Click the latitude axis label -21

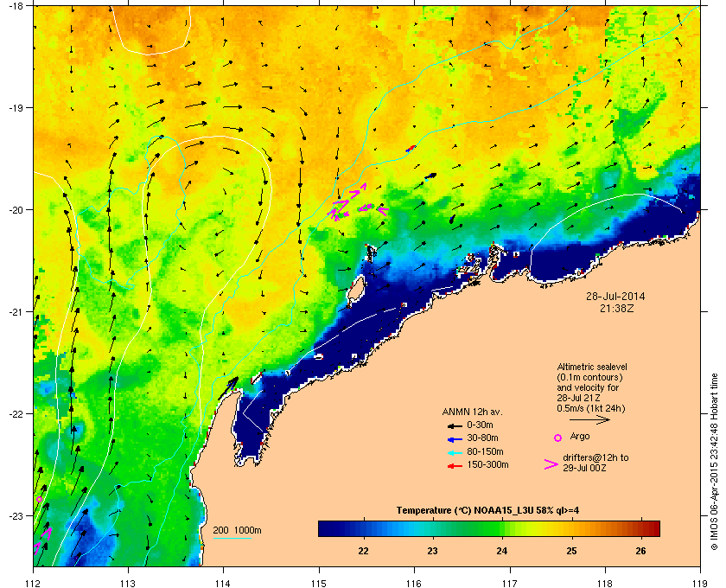coord(16,312)
